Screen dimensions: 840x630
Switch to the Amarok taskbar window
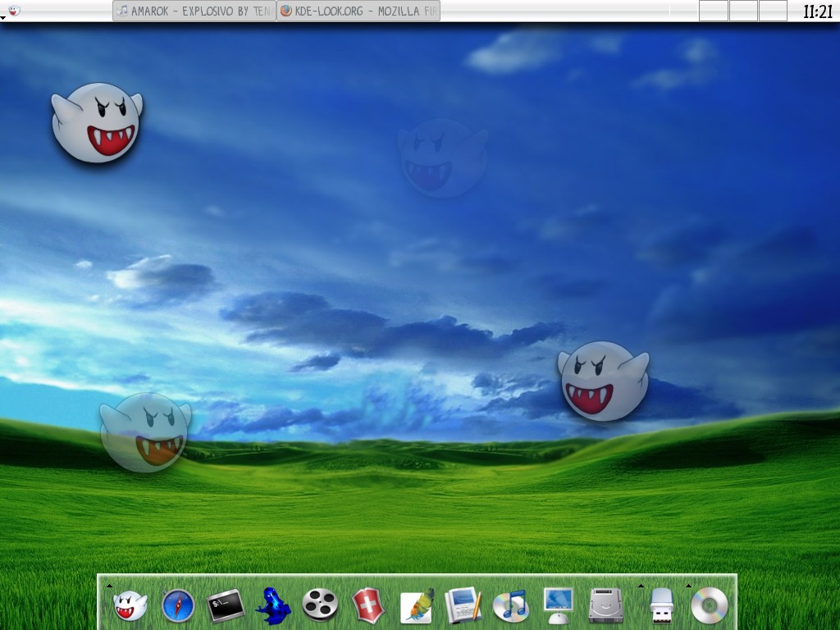pos(194,11)
